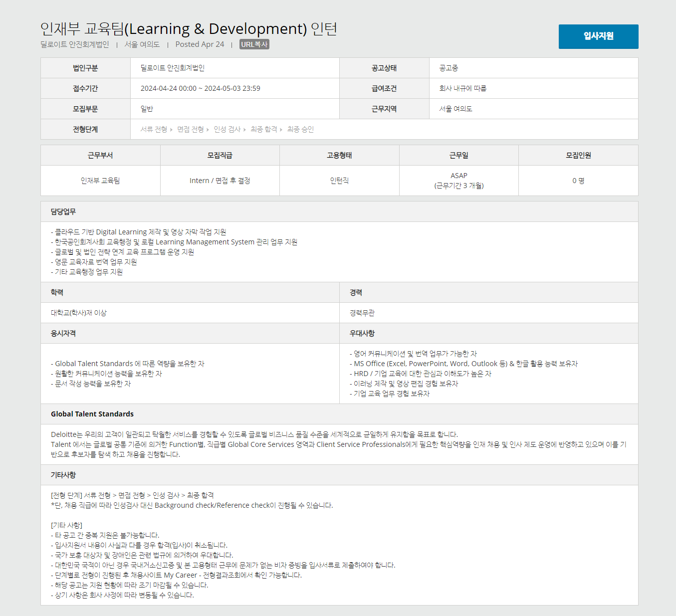
Task: Click the 0 명 headcount cell
Action: (578, 181)
